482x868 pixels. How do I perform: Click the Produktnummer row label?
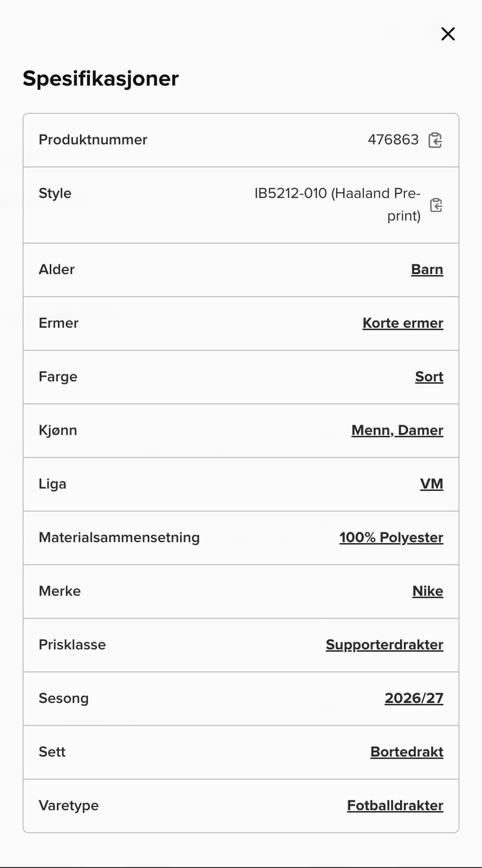[93, 140]
